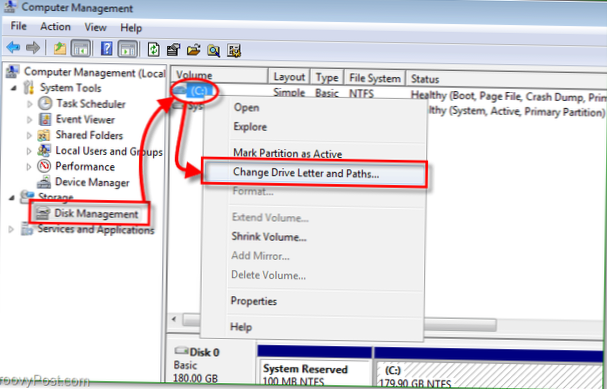607x389 pixels.
Task: Select Mark Partition as Active
Action: click(x=288, y=154)
